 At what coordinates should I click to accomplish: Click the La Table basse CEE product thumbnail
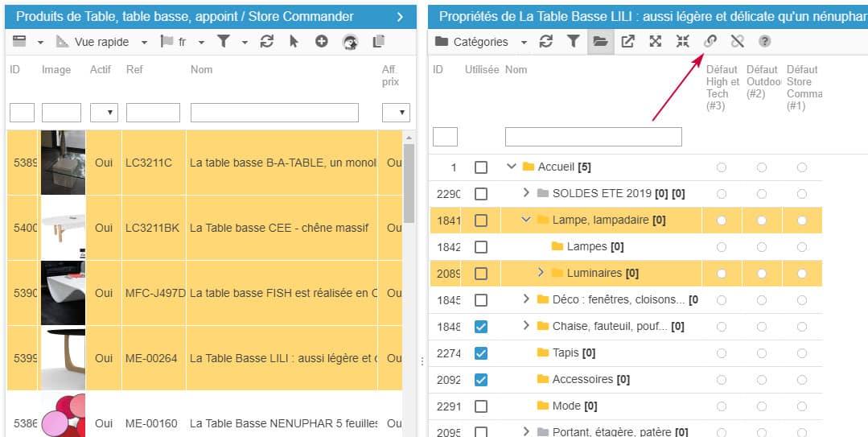click(63, 228)
